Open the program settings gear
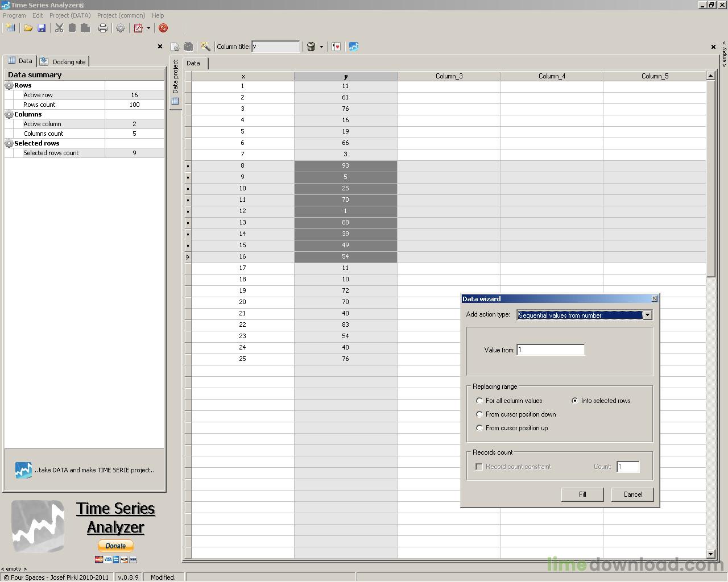Image resolution: width=728 pixels, height=582 pixels. 120,28
